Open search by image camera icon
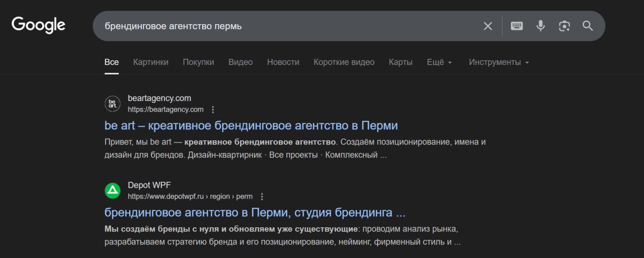The width and height of the screenshot is (644, 258). click(564, 26)
